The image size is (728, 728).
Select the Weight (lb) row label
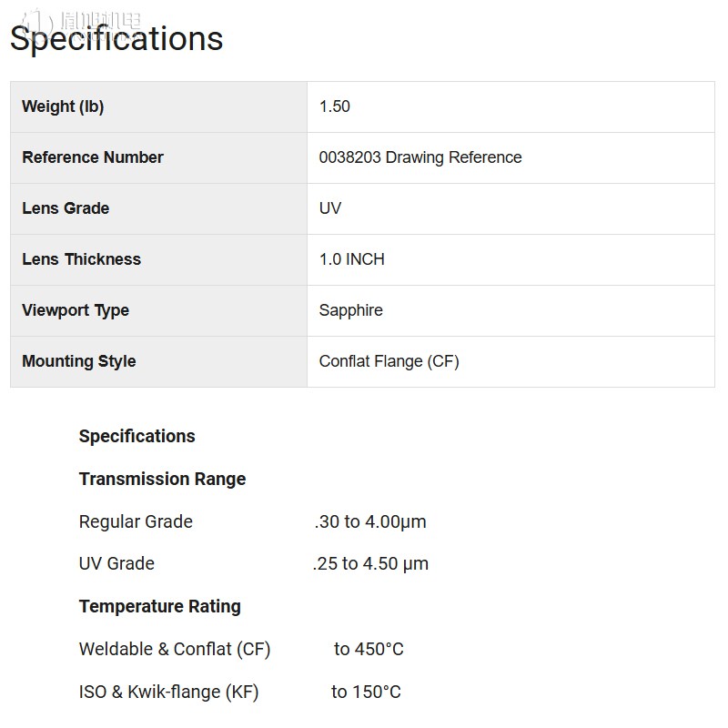point(63,106)
